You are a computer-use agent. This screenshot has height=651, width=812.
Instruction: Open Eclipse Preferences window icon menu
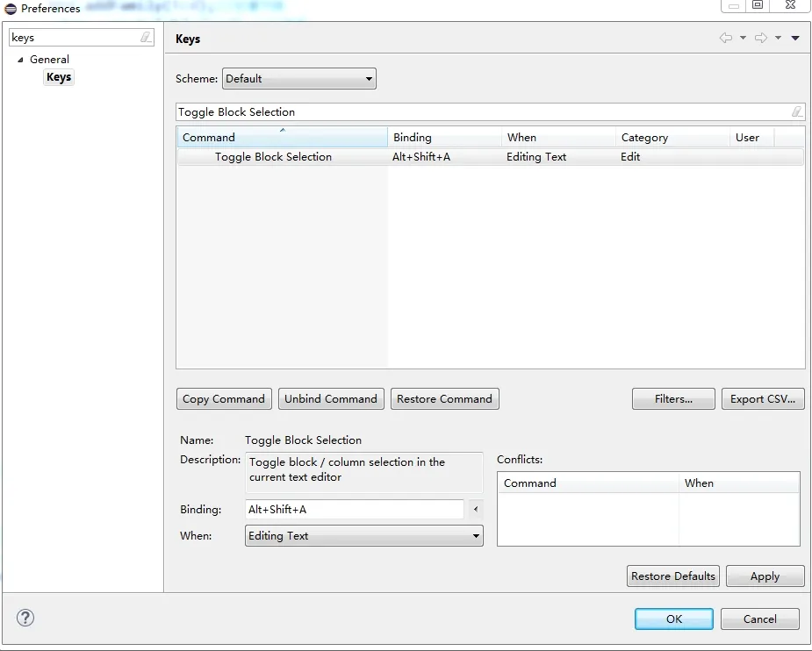point(11,9)
